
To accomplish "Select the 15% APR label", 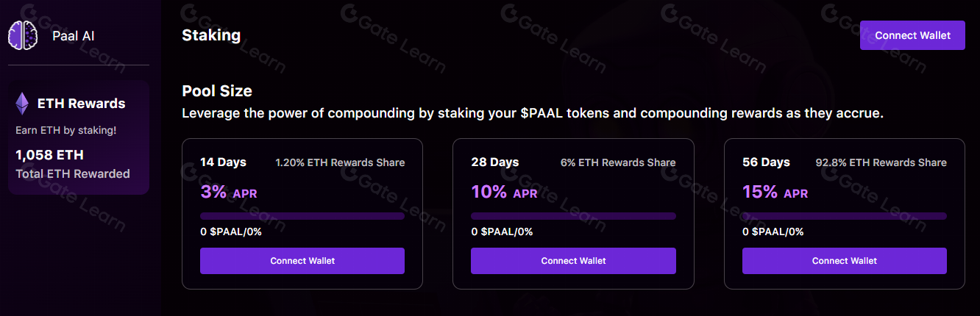I will tap(775, 193).
